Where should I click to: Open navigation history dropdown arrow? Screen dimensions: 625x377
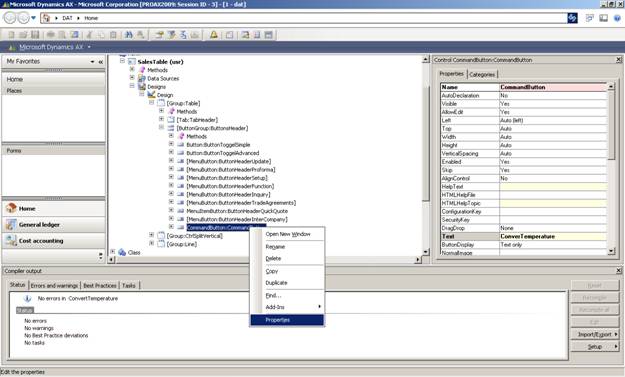point(33,18)
